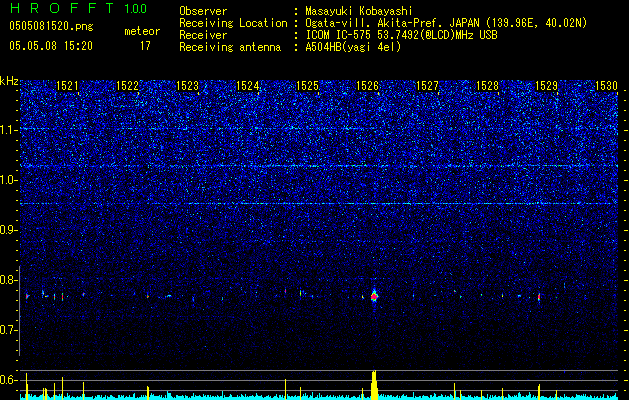Click the 1522 time axis label

coord(127,86)
